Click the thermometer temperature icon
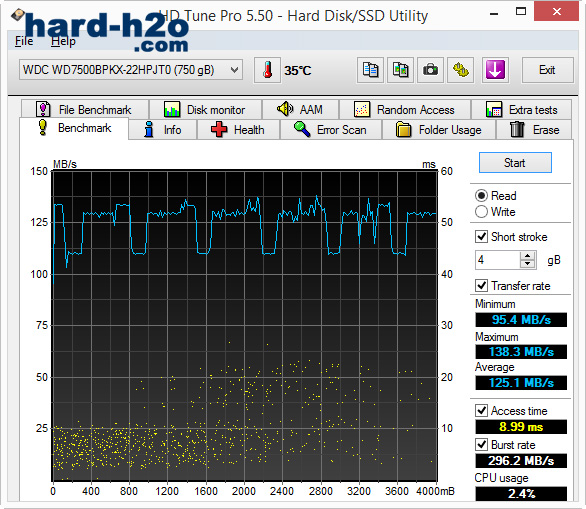The width and height of the screenshot is (586, 509). coord(267,70)
